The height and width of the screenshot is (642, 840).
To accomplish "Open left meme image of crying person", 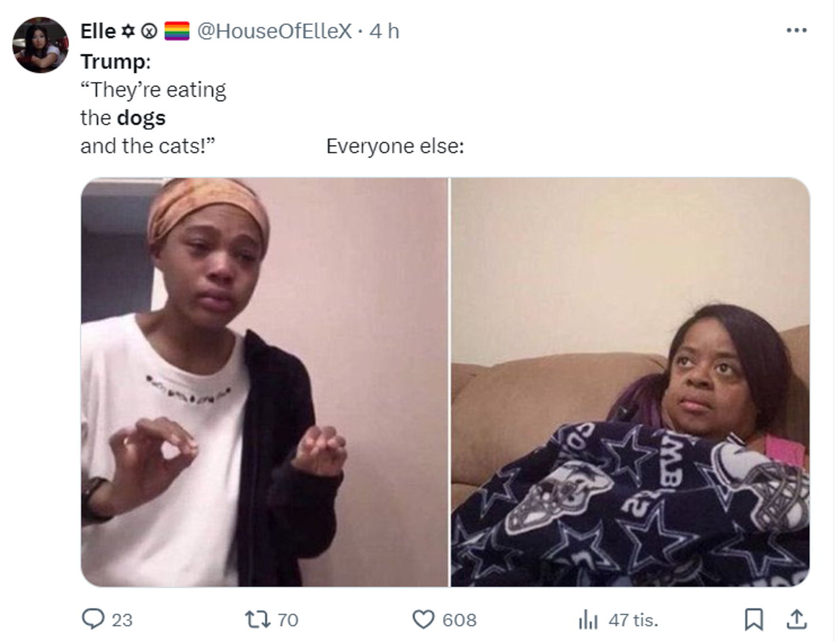I will (x=264, y=382).
